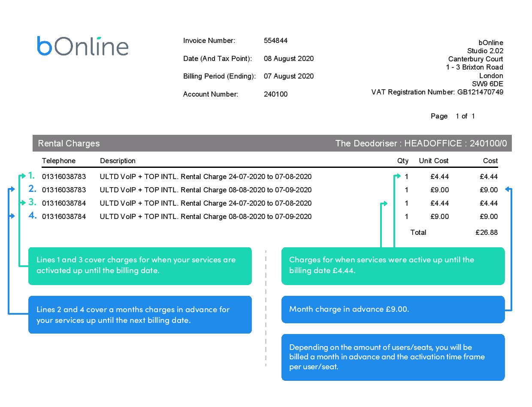This screenshot has height=407, width=532.
Task: Click the 1 - 3 Brixton Road line
Action: click(475, 67)
